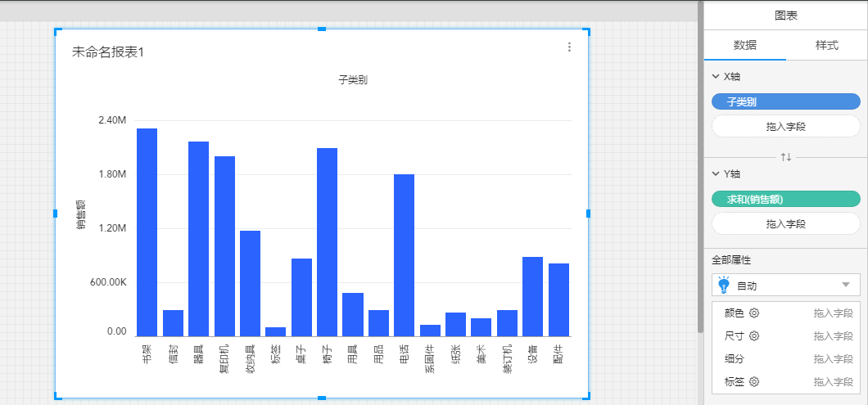This screenshot has height=405, width=868.
Task: Click the 拖入字段 slot for 细分
Action: [833, 358]
